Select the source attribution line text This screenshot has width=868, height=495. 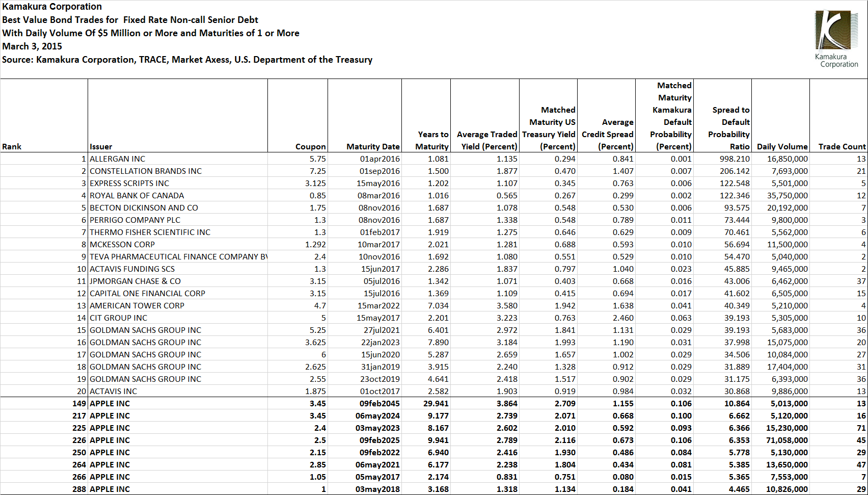point(187,60)
